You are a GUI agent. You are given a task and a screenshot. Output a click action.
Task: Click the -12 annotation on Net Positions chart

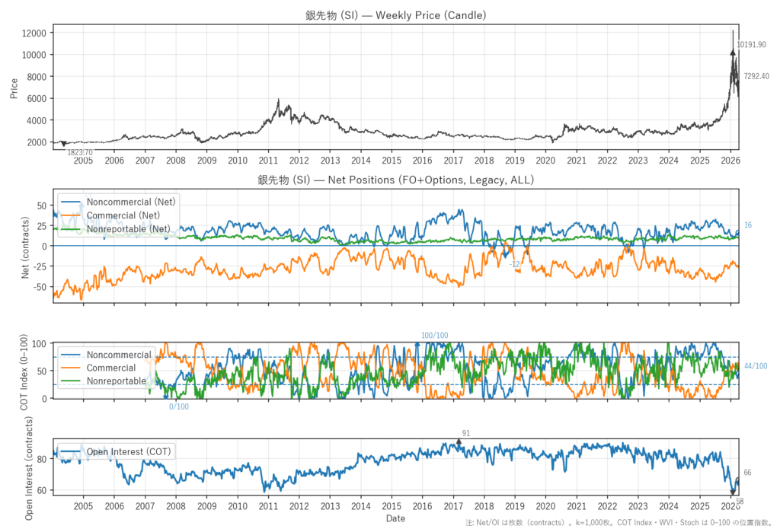515,264
